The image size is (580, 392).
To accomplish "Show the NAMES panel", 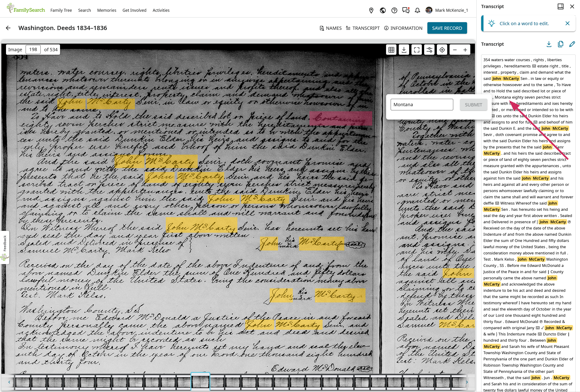I will (x=330, y=28).
